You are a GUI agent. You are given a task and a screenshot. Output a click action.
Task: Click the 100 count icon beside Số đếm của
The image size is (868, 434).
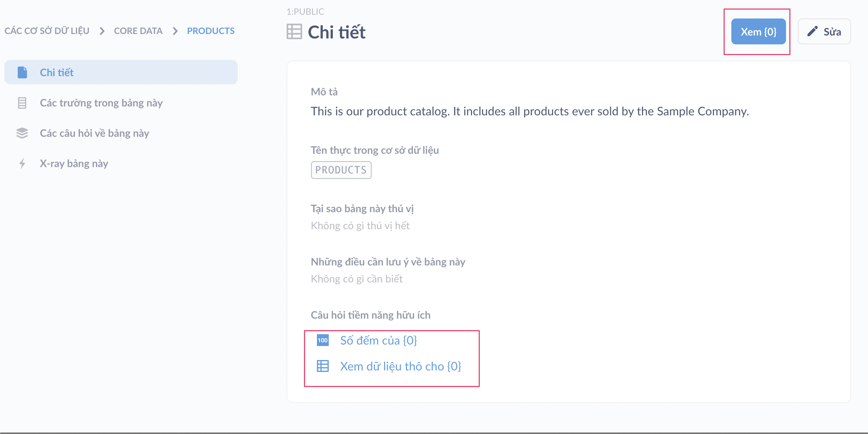coord(323,340)
